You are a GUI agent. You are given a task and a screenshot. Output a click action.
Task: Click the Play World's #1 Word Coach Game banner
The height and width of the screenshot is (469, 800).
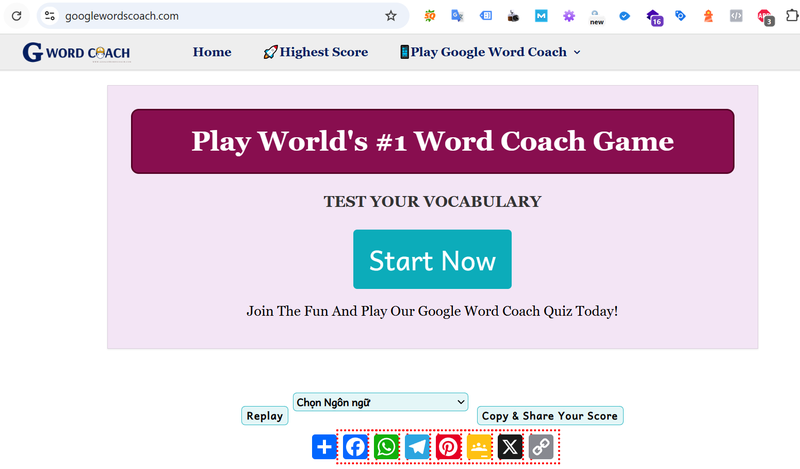[433, 141]
